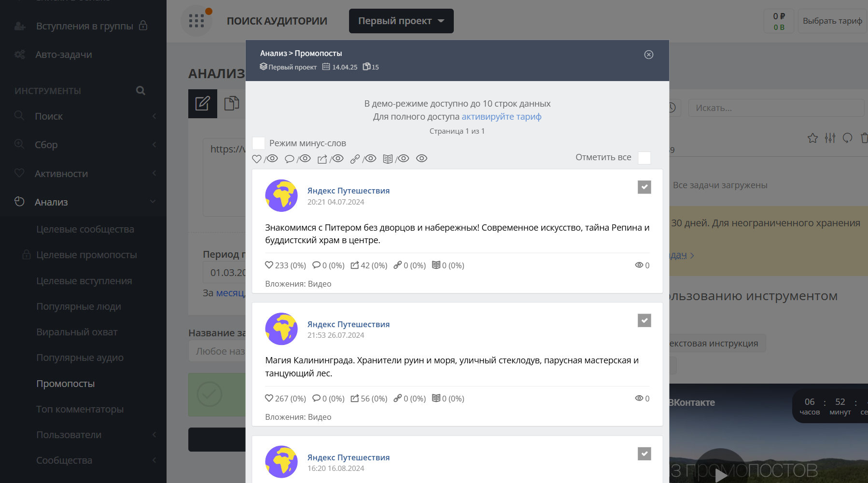Uncheck the first Яндекс Путешествия post
Image resolution: width=868 pixels, height=483 pixels.
pyautogui.click(x=644, y=187)
